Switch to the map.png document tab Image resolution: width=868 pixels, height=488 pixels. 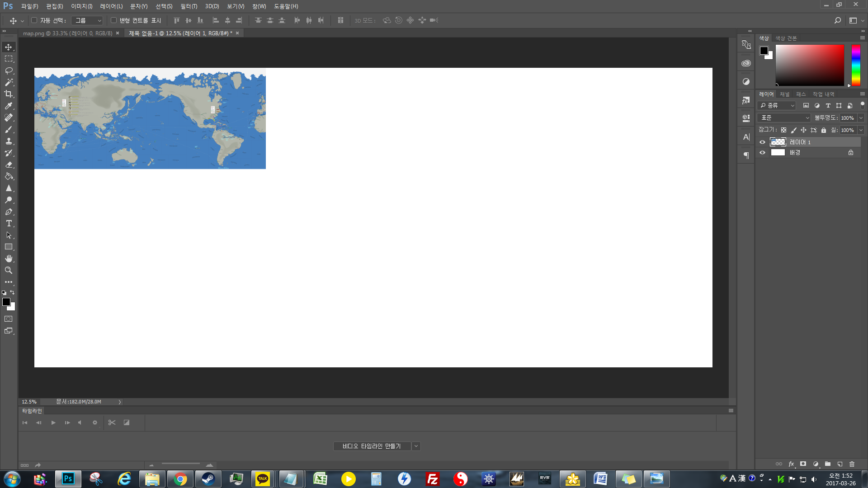pyautogui.click(x=68, y=33)
